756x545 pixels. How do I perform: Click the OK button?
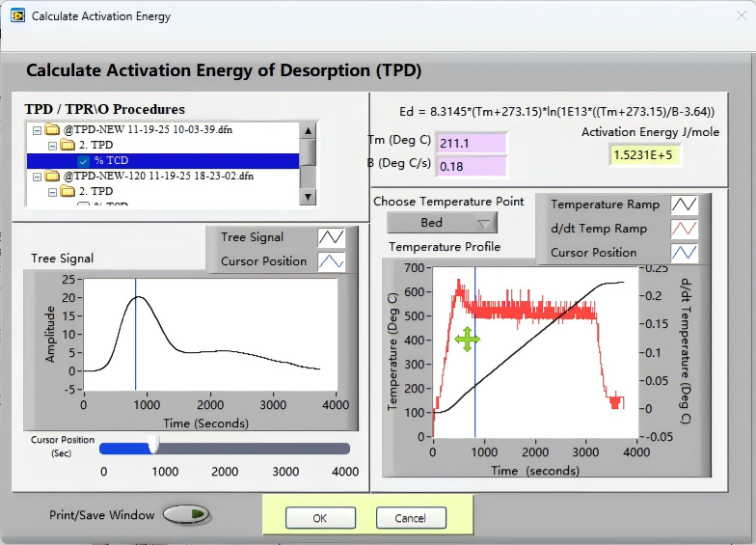click(320, 518)
